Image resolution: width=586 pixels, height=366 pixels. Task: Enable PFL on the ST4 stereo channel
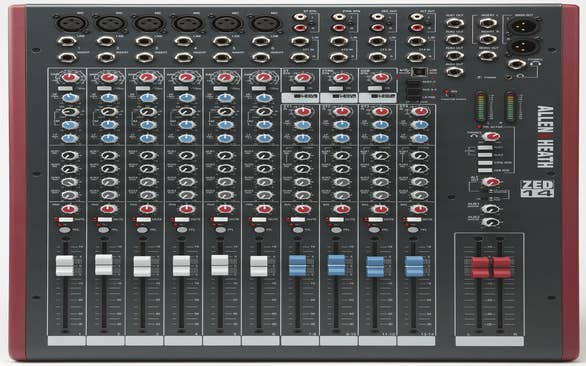click(x=413, y=230)
